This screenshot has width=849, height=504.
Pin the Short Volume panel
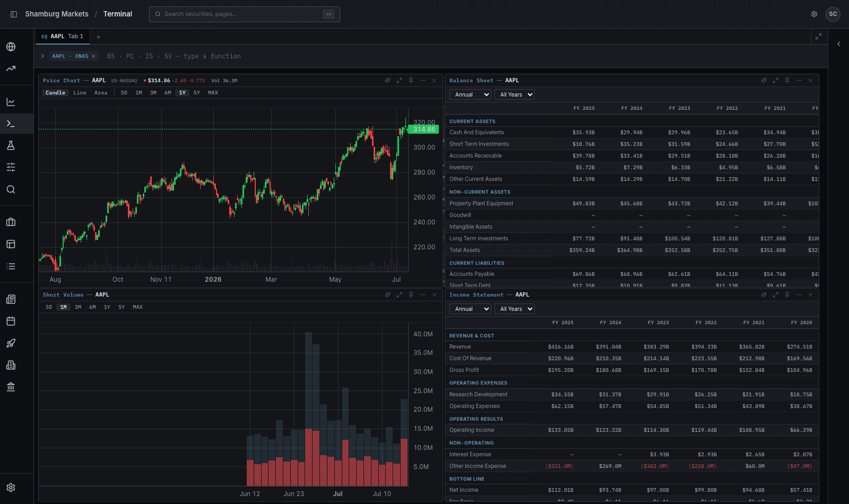tap(411, 295)
